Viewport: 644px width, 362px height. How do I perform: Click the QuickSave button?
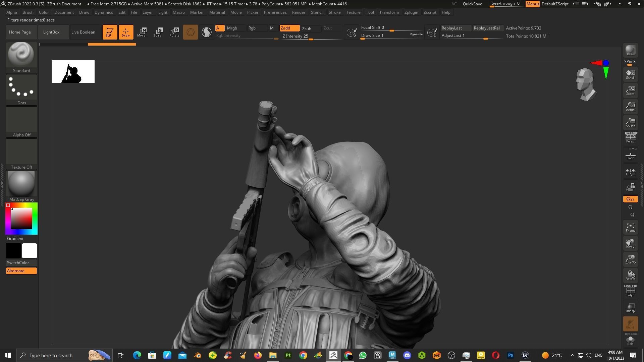pyautogui.click(x=472, y=4)
